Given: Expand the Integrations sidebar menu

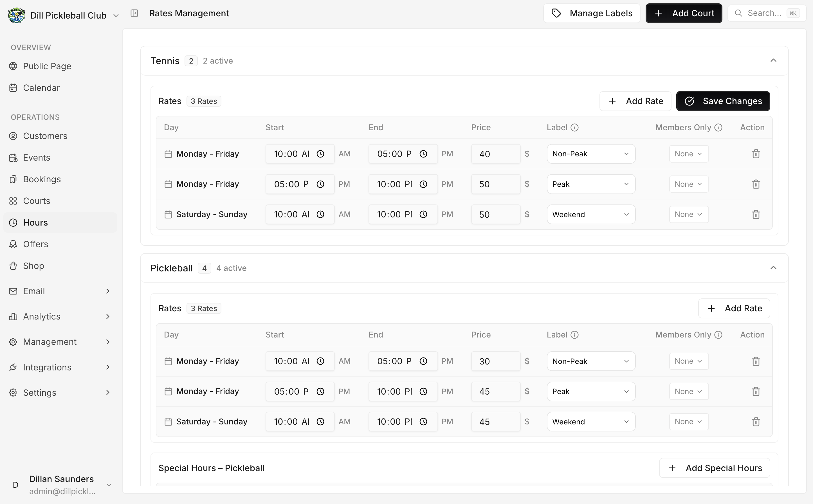Looking at the screenshot, I should (60, 367).
